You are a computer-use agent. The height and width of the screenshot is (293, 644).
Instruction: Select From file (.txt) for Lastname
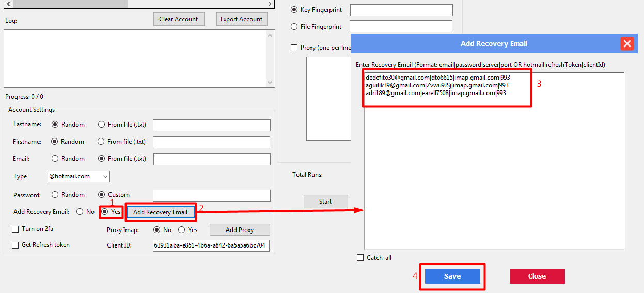pyautogui.click(x=102, y=125)
